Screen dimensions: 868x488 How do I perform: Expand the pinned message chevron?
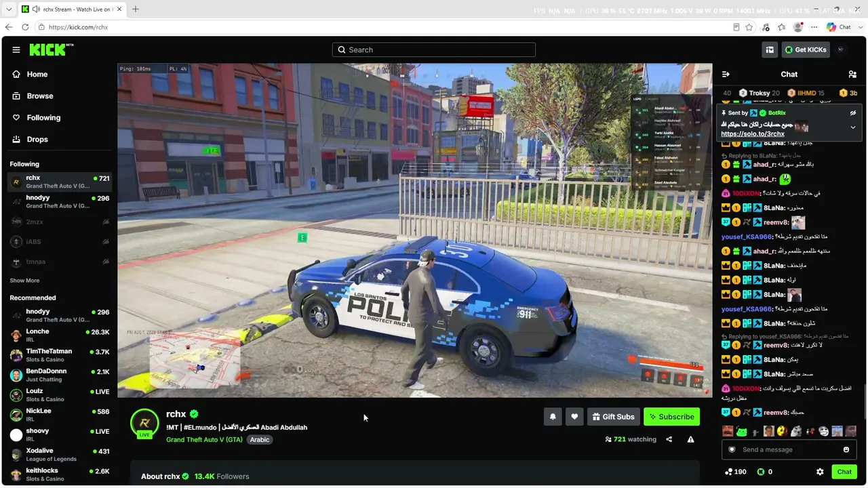[853, 127]
